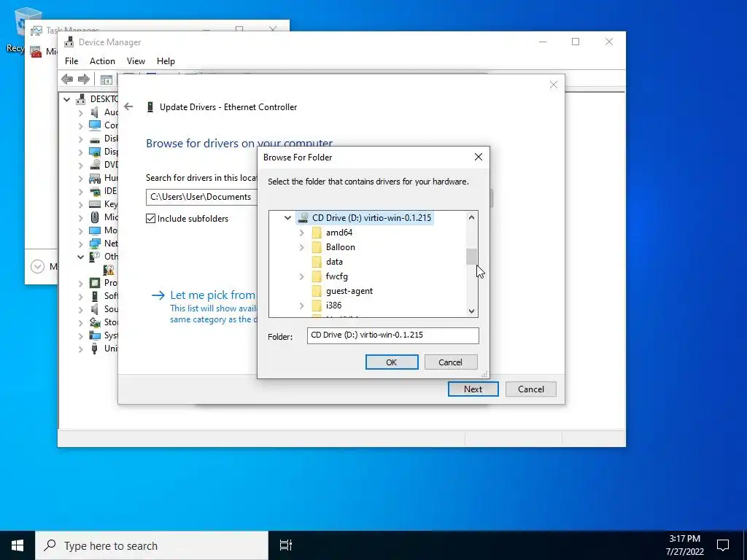747x560 pixels.
Task: Select the amd64 folder row
Action: click(338, 233)
